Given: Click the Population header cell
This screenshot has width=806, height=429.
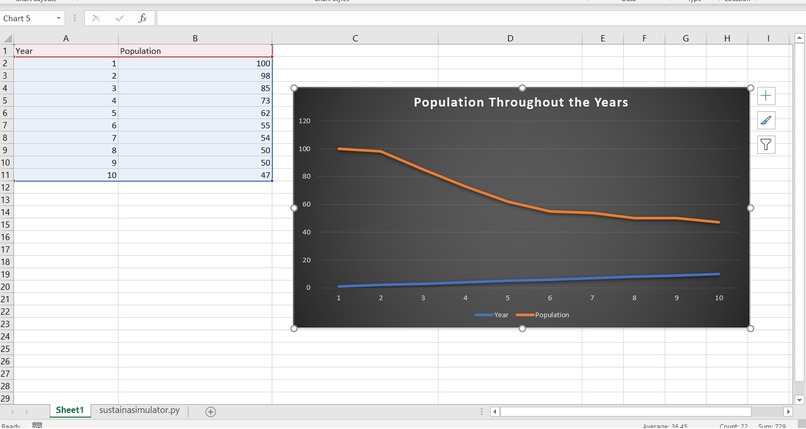Looking at the screenshot, I should 195,51.
